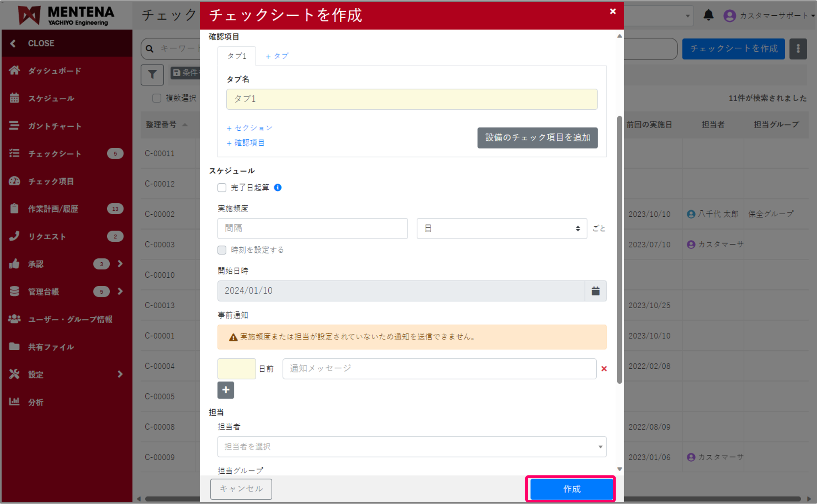817x504 pixels.
Task: Open the calendar icon next to 開始日時
Action: pos(595,291)
